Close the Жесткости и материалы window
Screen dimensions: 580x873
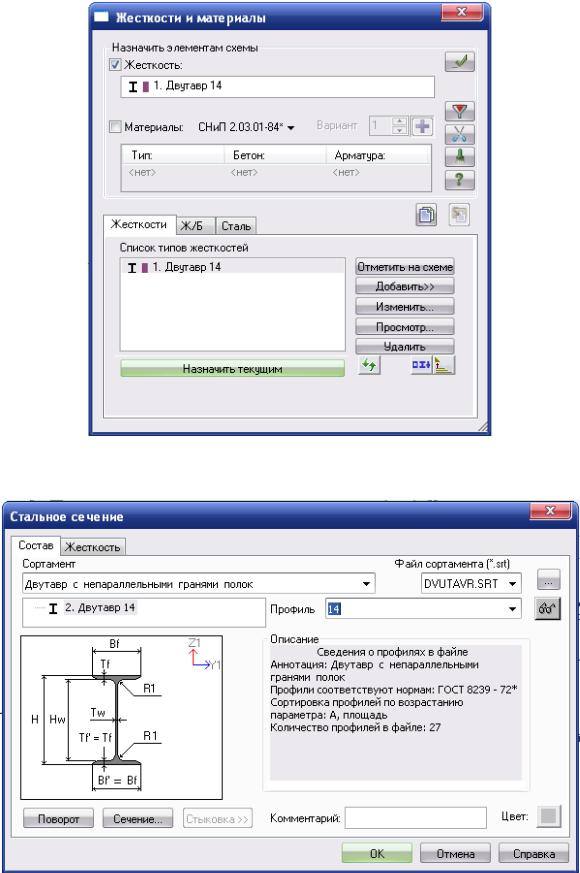(461, 12)
